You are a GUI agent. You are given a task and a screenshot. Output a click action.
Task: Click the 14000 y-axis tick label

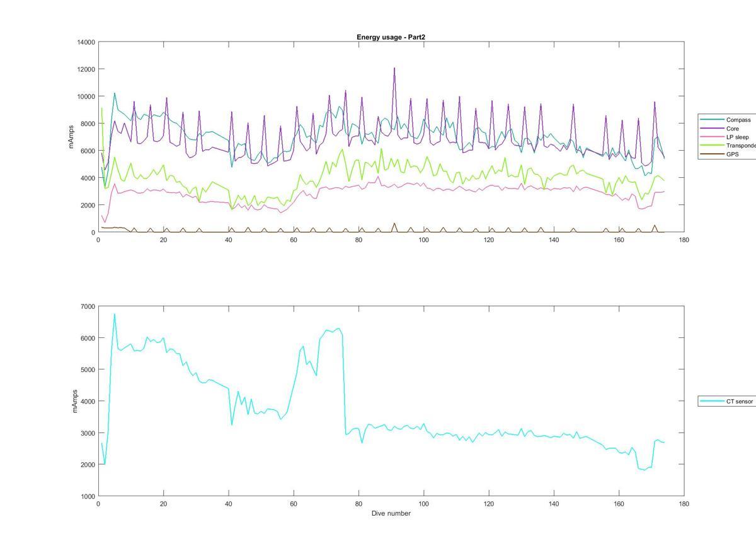click(85, 42)
